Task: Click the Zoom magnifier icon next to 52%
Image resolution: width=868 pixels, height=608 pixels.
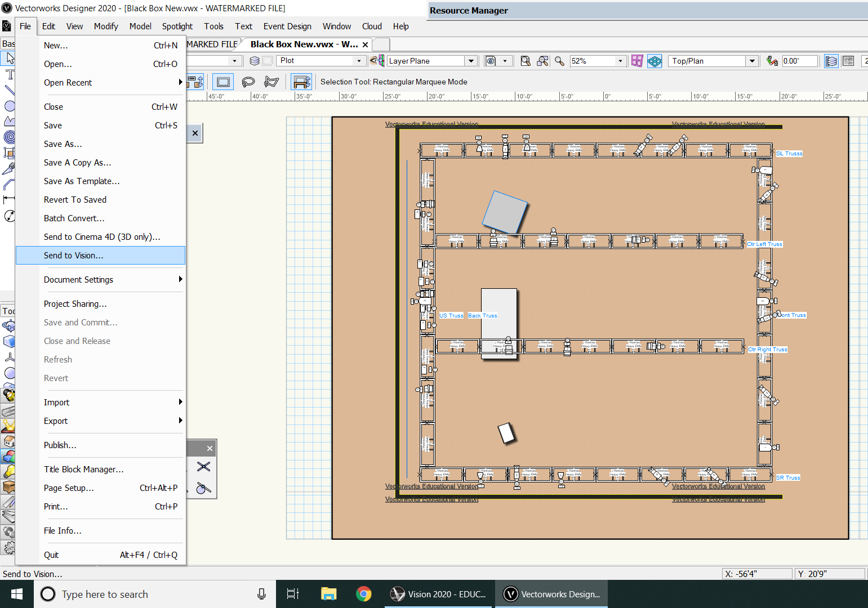Action: click(559, 61)
